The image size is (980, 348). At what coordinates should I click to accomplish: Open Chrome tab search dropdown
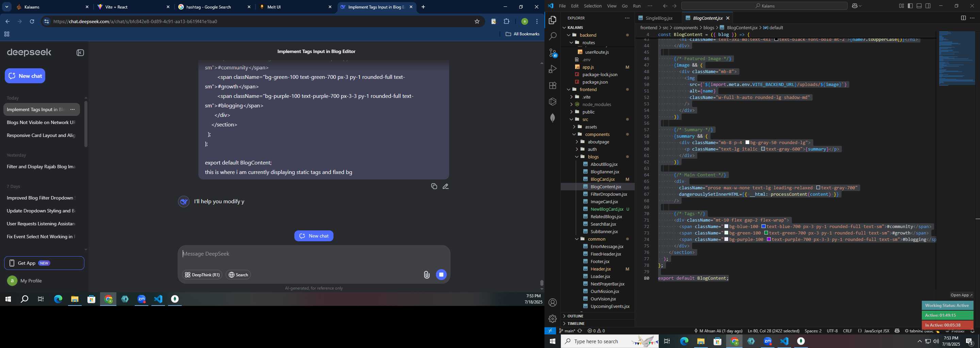7,7
